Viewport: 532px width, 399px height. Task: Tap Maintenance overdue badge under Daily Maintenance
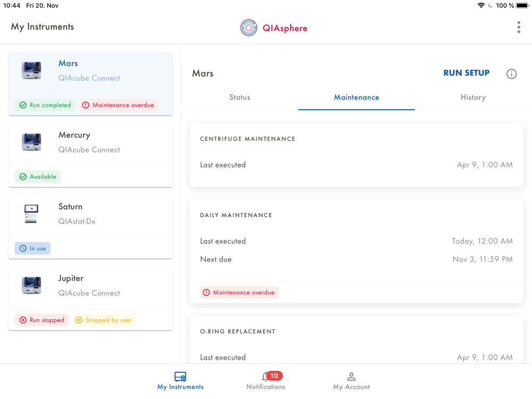pos(239,293)
